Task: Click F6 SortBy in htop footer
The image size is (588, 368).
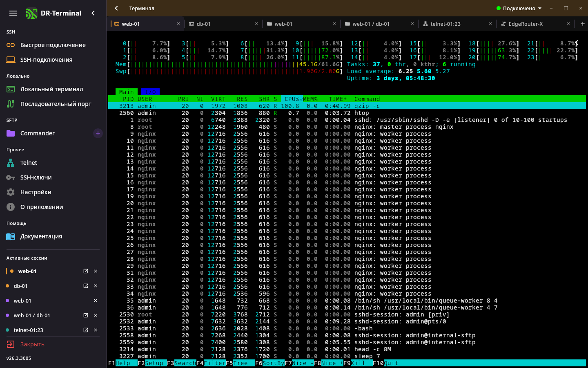Action: click(x=270, y=363)
